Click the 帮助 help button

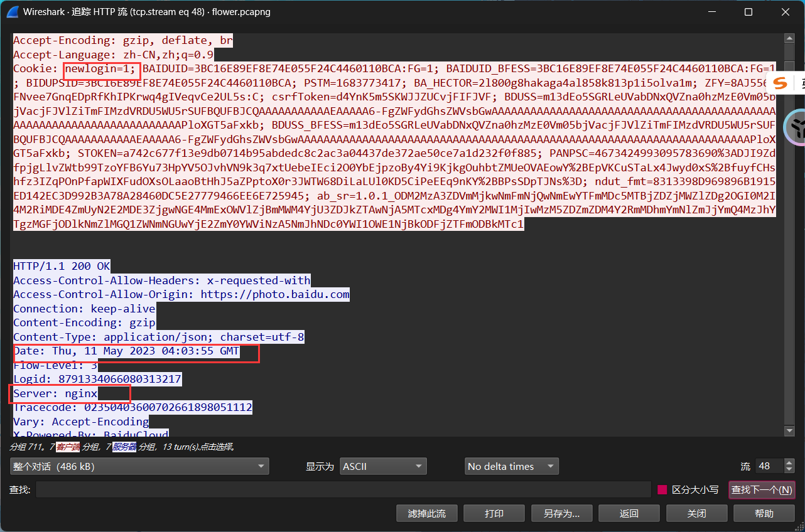click(764, 513)
